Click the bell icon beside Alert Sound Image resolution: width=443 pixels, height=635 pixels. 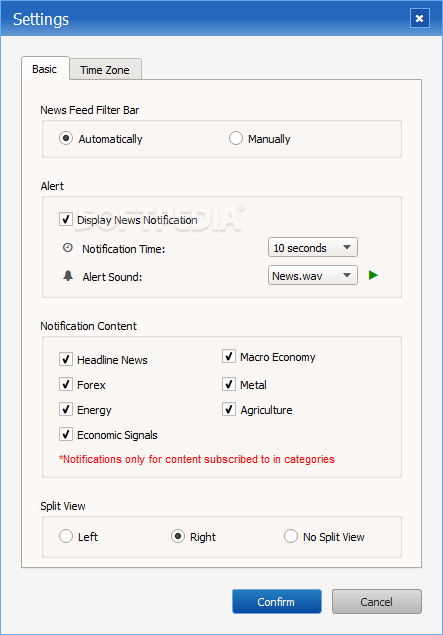pyautogui.click(x=68, y=276)
